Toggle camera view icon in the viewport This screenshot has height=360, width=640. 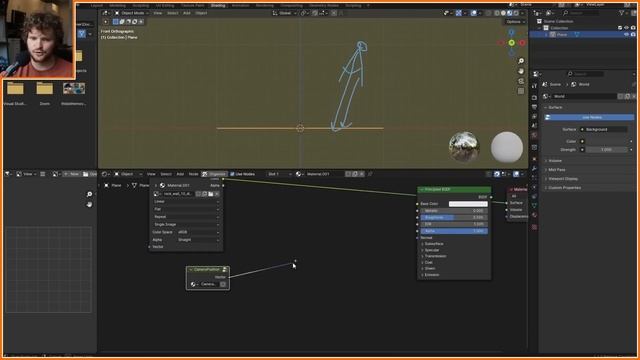click(521, 81)
